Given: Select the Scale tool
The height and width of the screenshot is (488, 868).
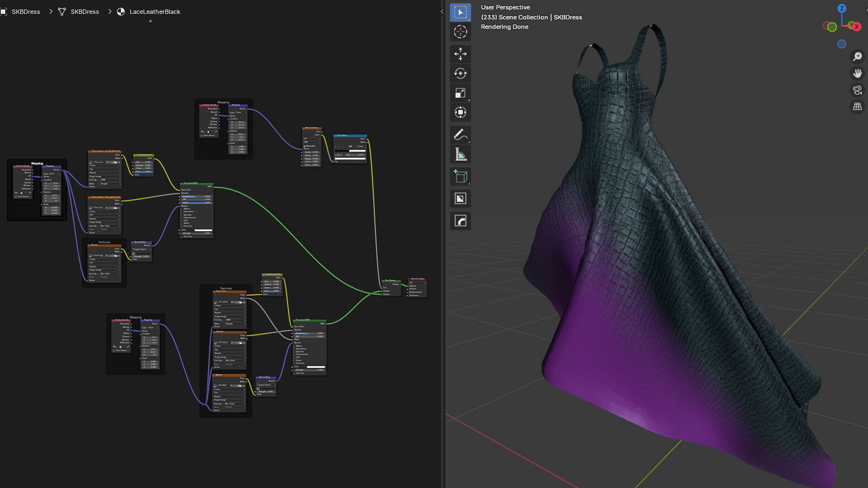Looking at the screenshot, I should pyautogui.click(x=460, y=93).
